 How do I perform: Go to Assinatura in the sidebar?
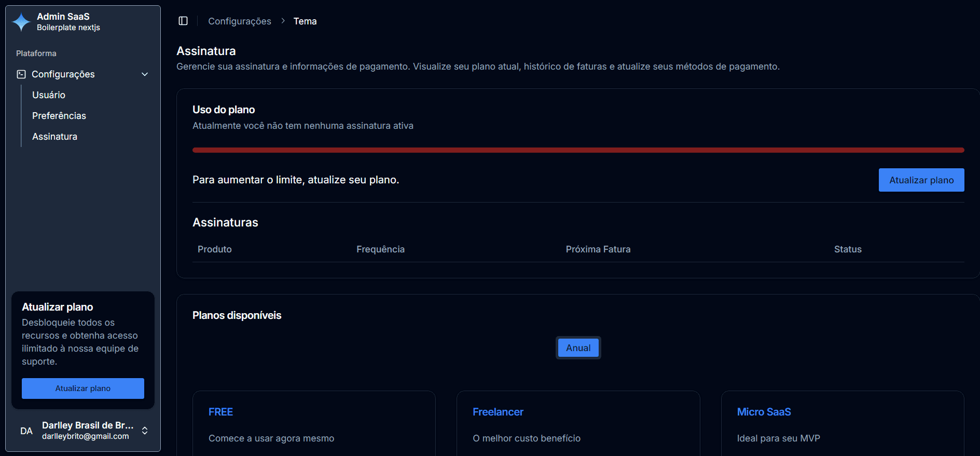click(x=54, y=137)
